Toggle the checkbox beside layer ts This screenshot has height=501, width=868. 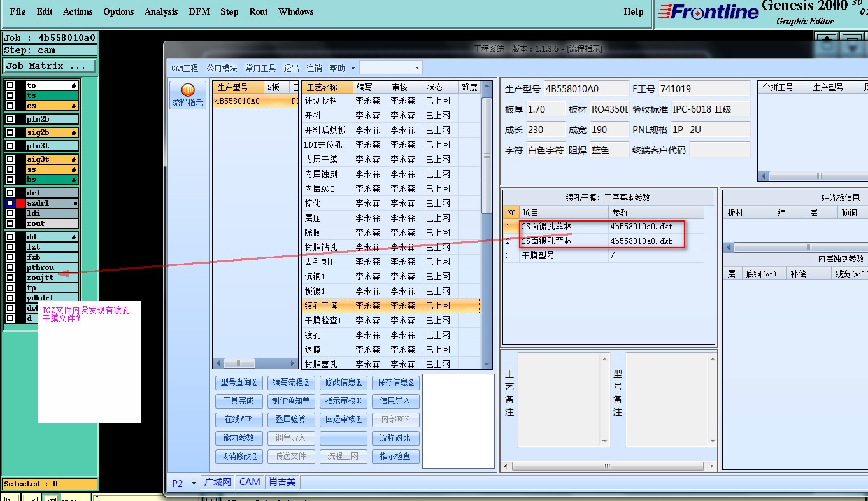pos(10,95)
